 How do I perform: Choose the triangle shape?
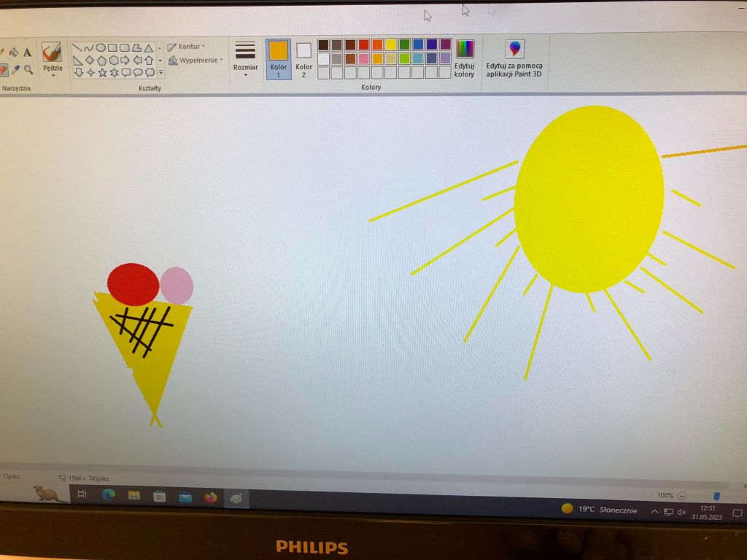tap(149, 48)
